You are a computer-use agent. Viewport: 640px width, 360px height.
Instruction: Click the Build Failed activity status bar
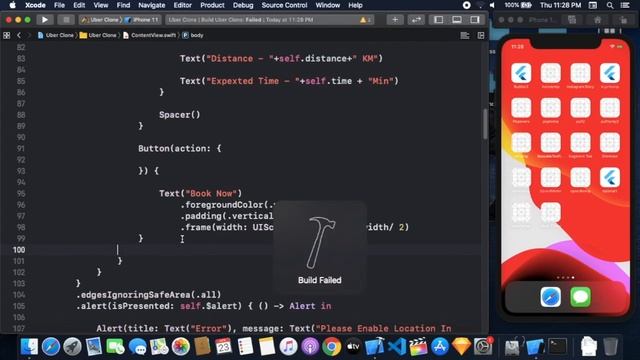click(269, 20)
